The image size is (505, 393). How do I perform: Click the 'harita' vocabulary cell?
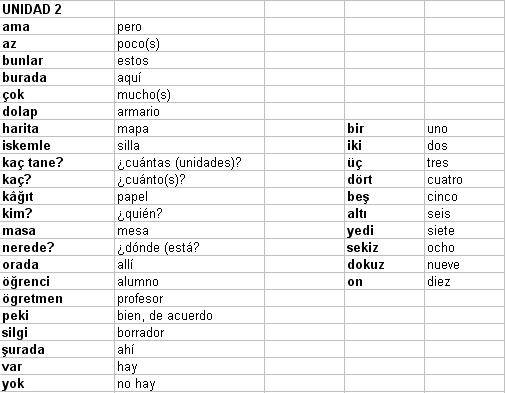click(57, 128)
